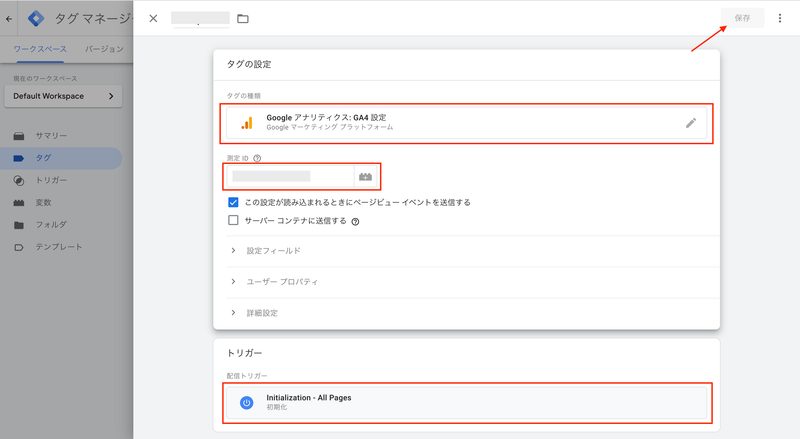
Task: Switch to バージョン tab
Action: pyautogui.click(x=104, y=49)
